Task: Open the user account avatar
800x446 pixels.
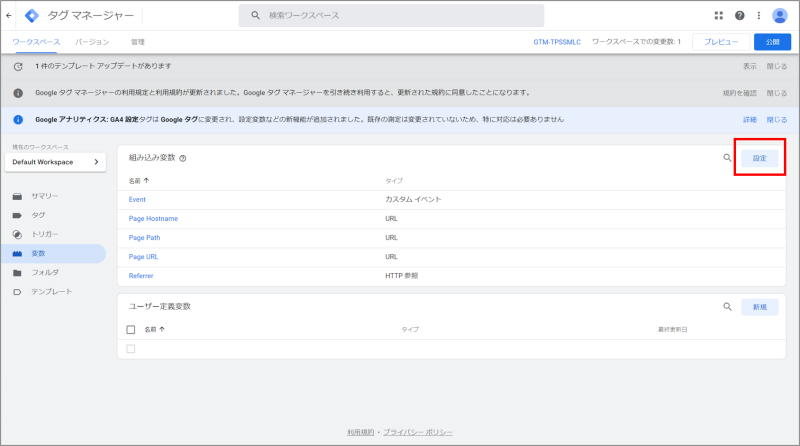Action: [779, 15]
